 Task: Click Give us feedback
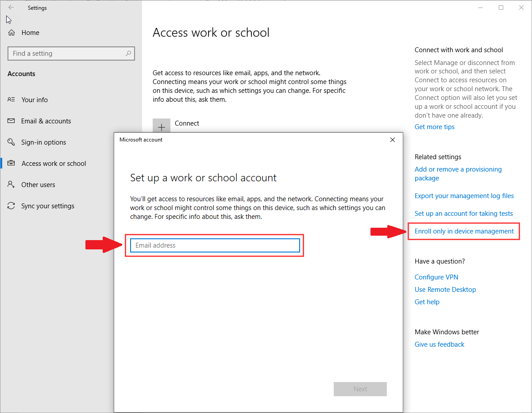point(439,344)
